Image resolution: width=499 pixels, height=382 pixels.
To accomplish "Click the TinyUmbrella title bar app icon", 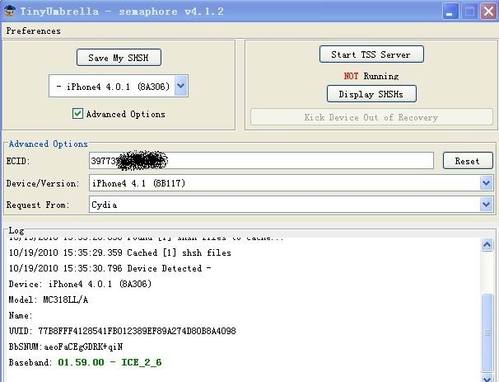I will [x=10, y=11].
